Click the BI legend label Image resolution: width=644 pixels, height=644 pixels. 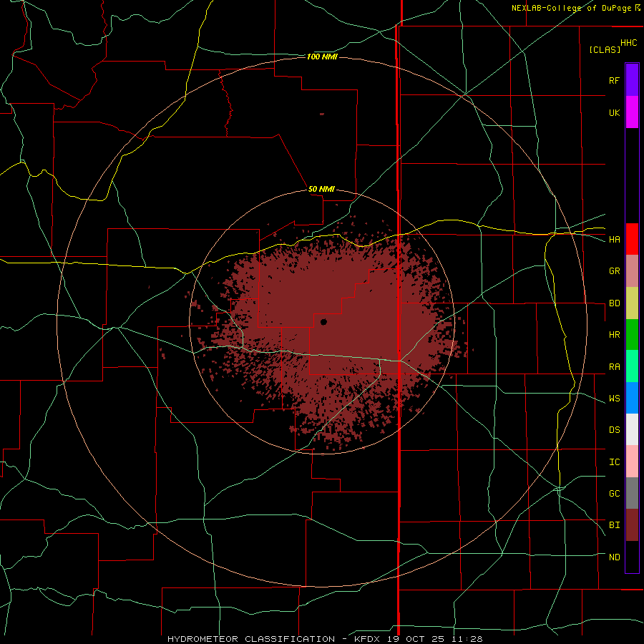614,525
